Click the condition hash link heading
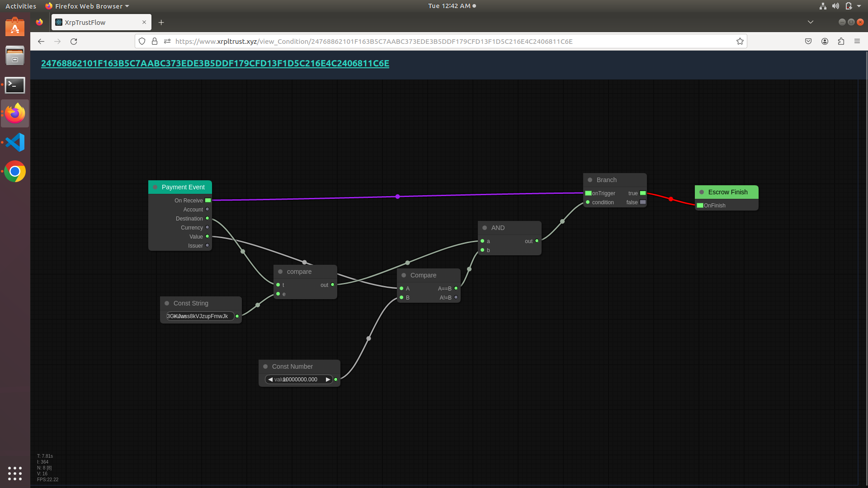This screenshot has width=868, height=488. 215,63
